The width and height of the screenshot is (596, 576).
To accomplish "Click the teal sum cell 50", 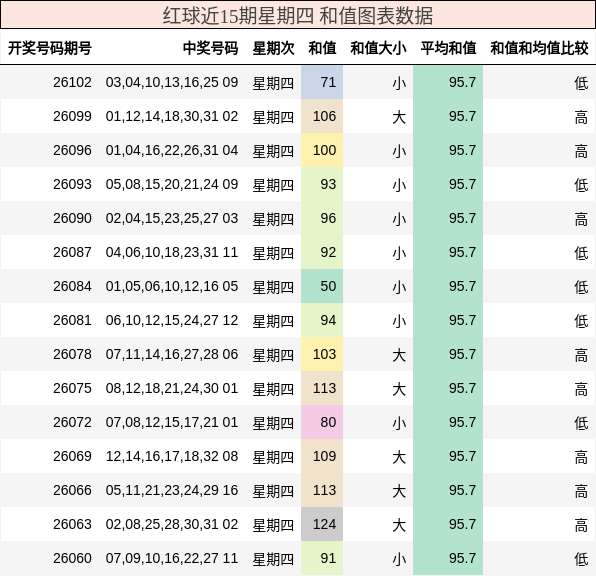I will click(x=322, y=286).
